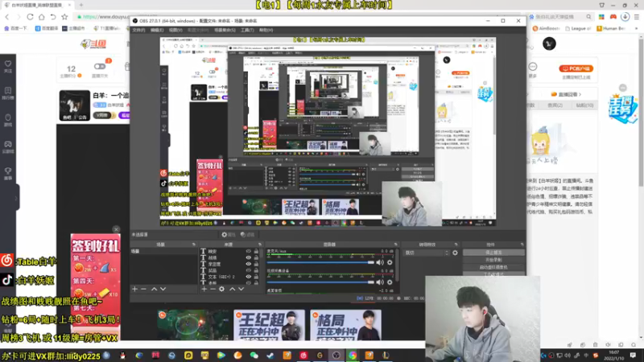Open OBS 工具(T) menu
The width and height of the screenshot is (644, 362).
247,30
